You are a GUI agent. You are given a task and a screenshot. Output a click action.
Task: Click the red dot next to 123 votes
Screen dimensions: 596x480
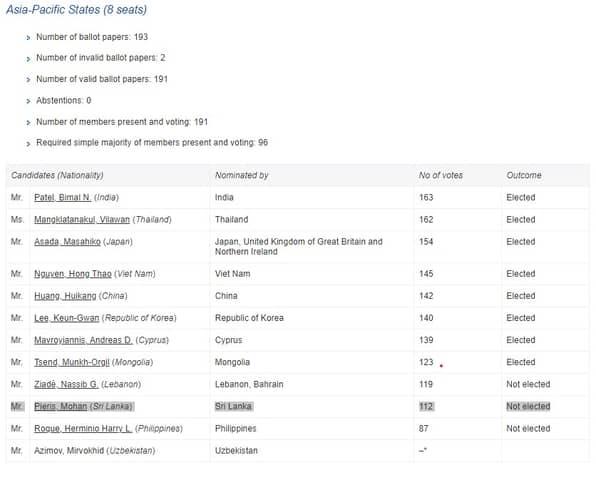point(441,366)
